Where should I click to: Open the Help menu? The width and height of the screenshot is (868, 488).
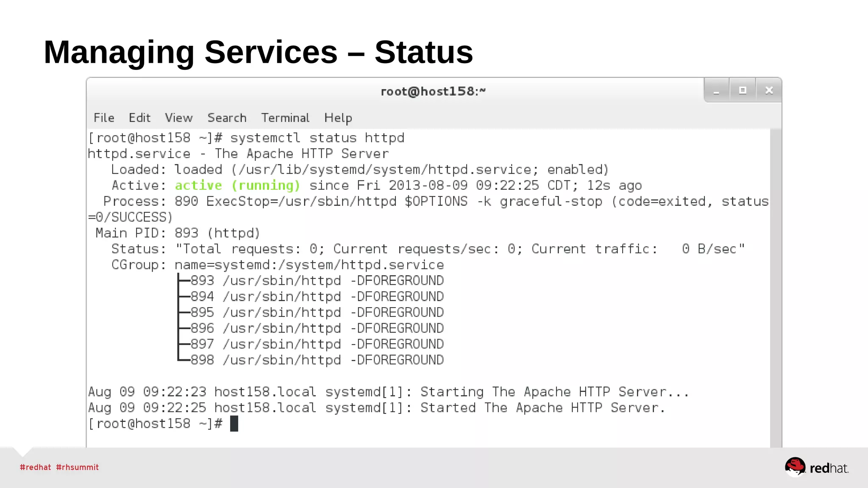pyautogui.click(x=338, y=118)
